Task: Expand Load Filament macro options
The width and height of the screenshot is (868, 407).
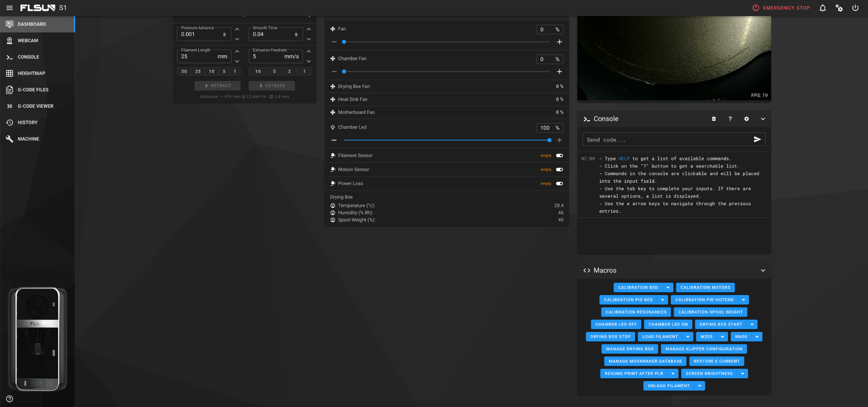Action: 687,337
